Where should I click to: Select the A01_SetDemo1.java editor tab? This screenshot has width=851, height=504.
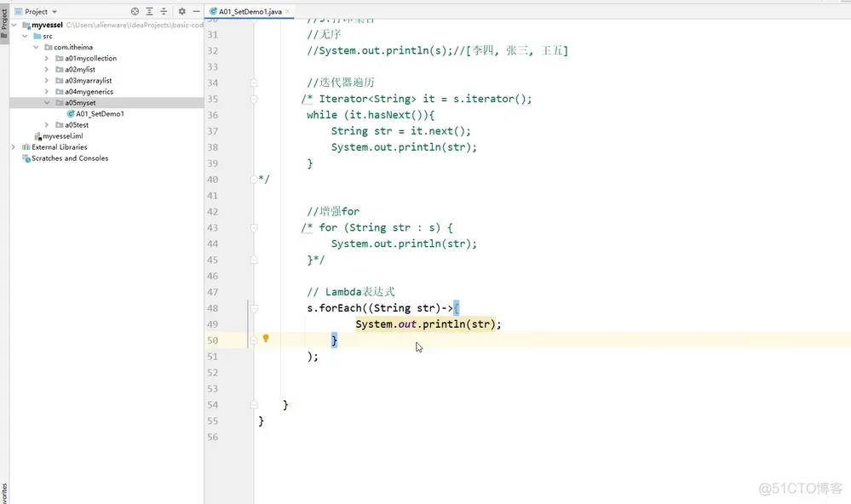coord(250,11)
